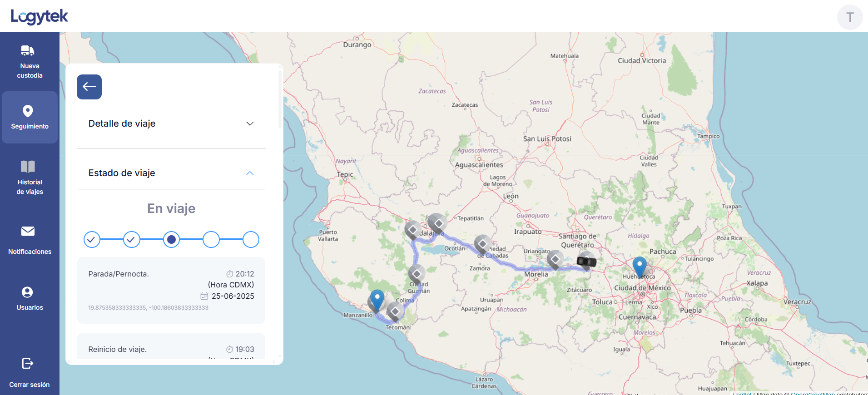Open the Parada/Pernocta event card
868x395 pixels.
pyautogui.click(x=171, y=290)
